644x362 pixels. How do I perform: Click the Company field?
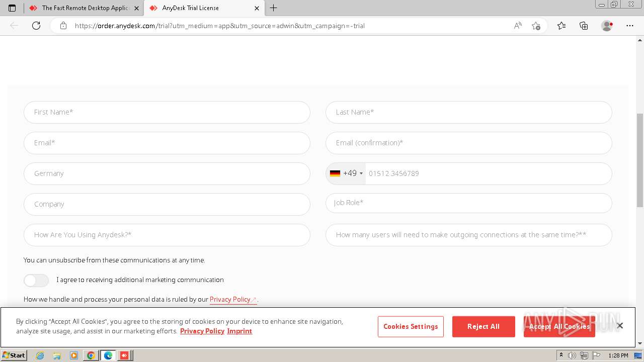click(167, 204)
